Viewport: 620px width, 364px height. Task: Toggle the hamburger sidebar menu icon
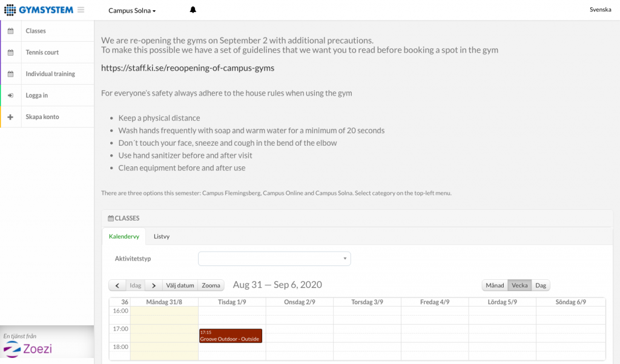point(81,10)
